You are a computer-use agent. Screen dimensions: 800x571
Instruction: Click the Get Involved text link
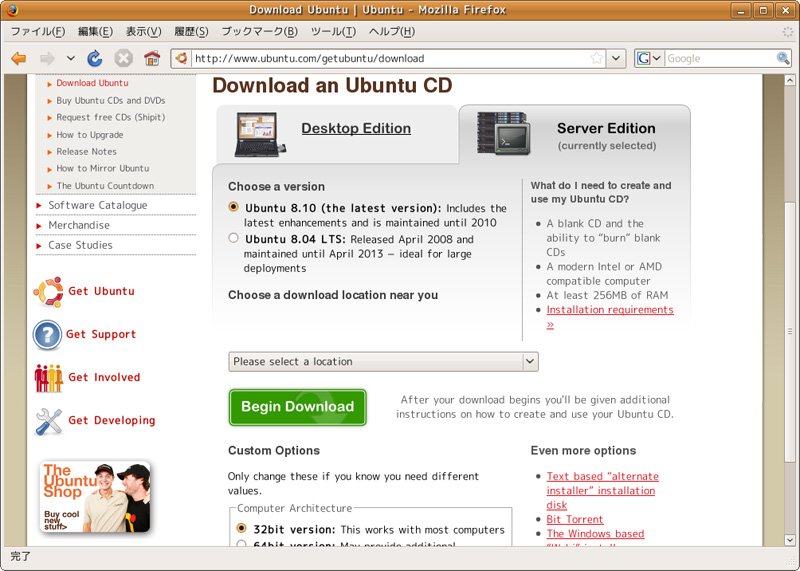(x=104, y=377)
